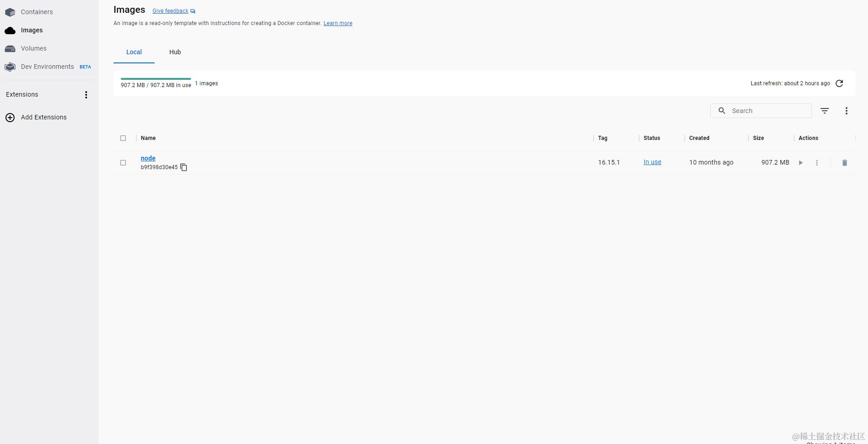
Task: Click the 1 images count text
Action: tap(207, 83)
